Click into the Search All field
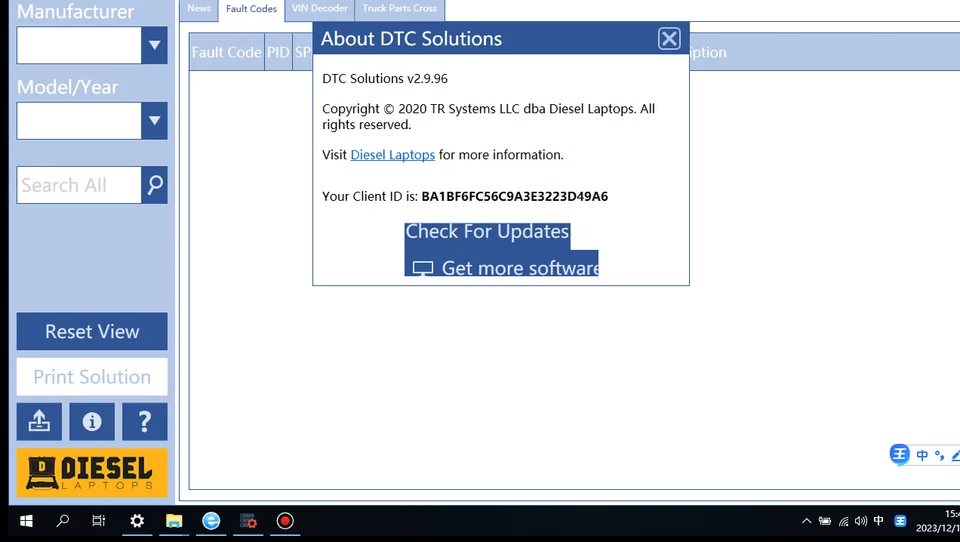The height and width of the screenshot is (542, 960). 79,185
